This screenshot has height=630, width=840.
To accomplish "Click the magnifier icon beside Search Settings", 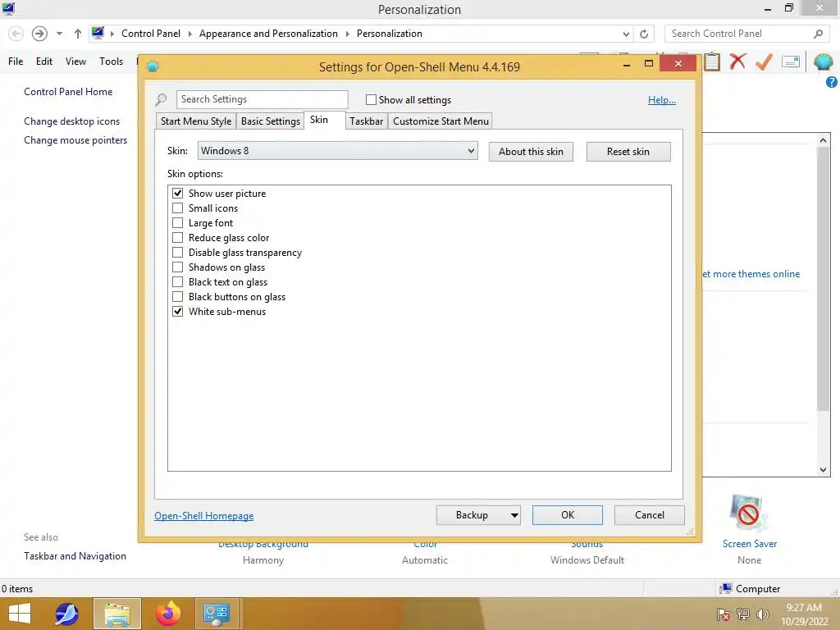I will (161, 99).
